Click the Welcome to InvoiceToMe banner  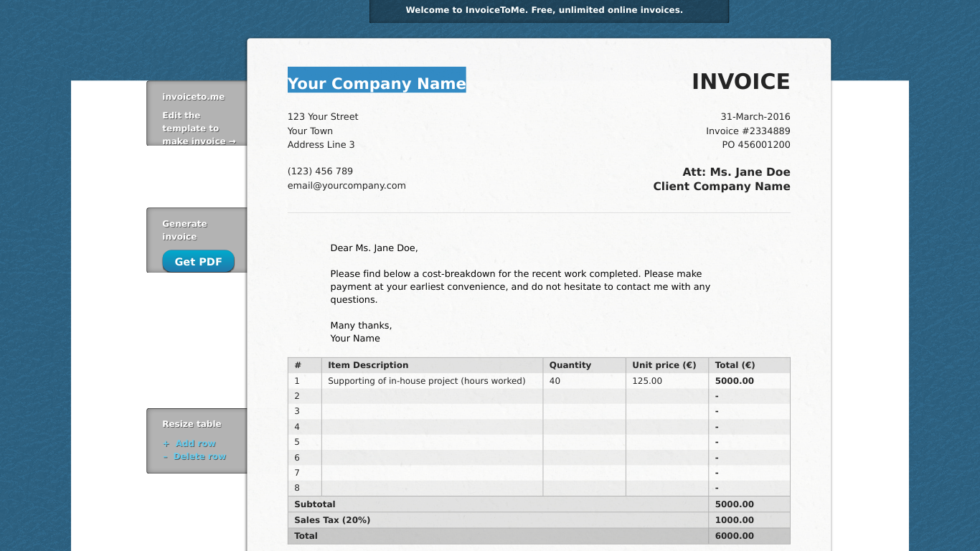click(549, 11)
